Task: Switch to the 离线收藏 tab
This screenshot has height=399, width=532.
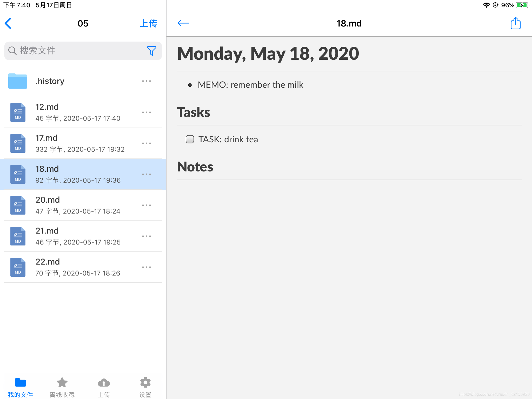Action: click(62, 387)
